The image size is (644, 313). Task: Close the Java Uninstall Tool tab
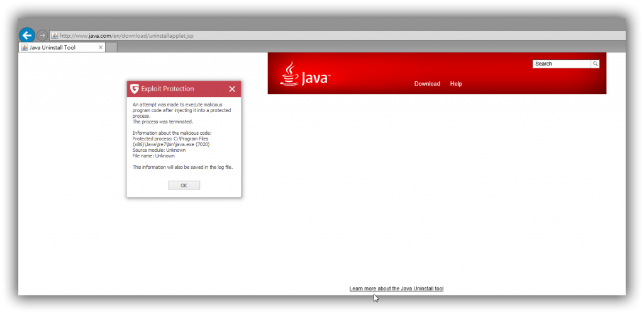click(x=101, y=48)
